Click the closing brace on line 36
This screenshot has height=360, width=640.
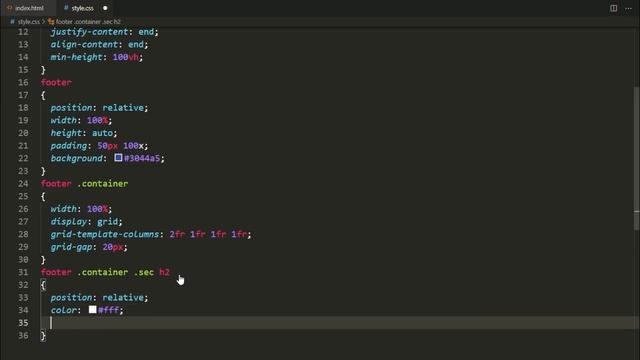coord(43,336)
